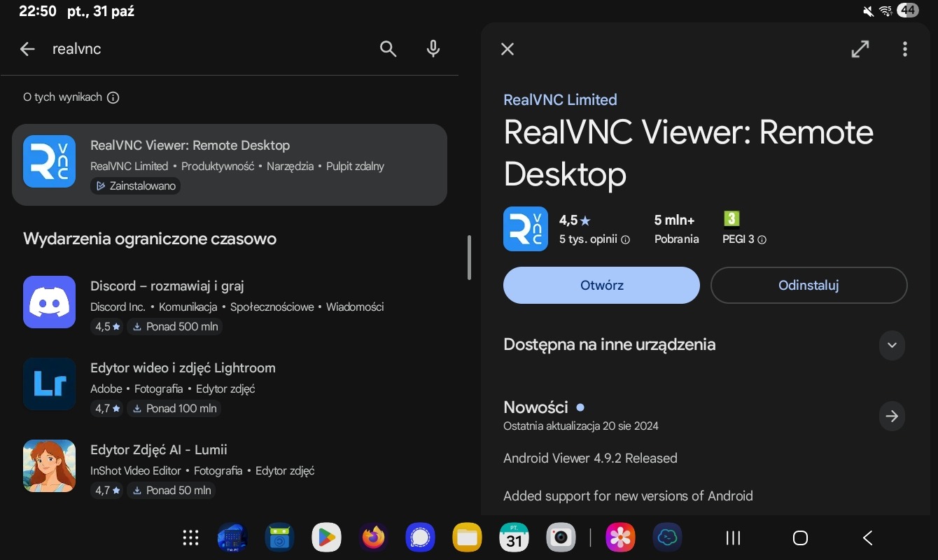Open the app drawer grid icon
The width and height of the screenshot is (938, 560).
coord(190,538)
